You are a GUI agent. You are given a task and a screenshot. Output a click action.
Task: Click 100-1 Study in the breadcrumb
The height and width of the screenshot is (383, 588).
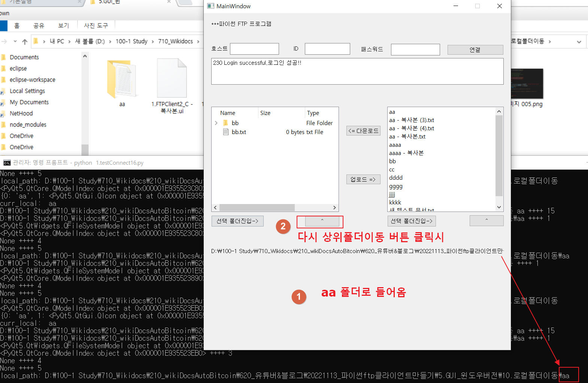coord(131,41)
